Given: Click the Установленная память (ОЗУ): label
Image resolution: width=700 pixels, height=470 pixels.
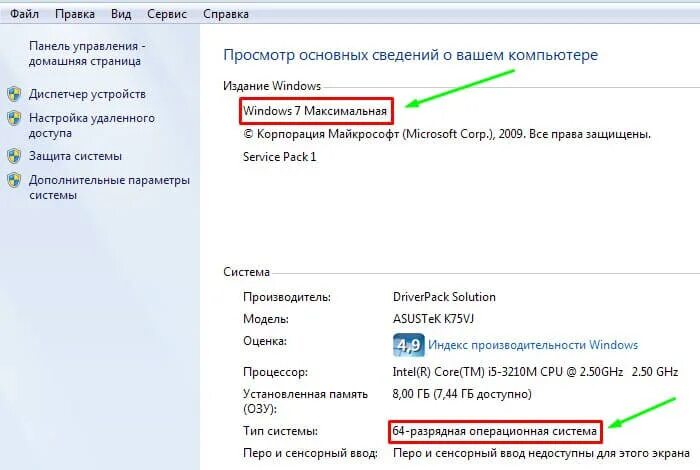Looking at the screenshot, I should point(305,401).
